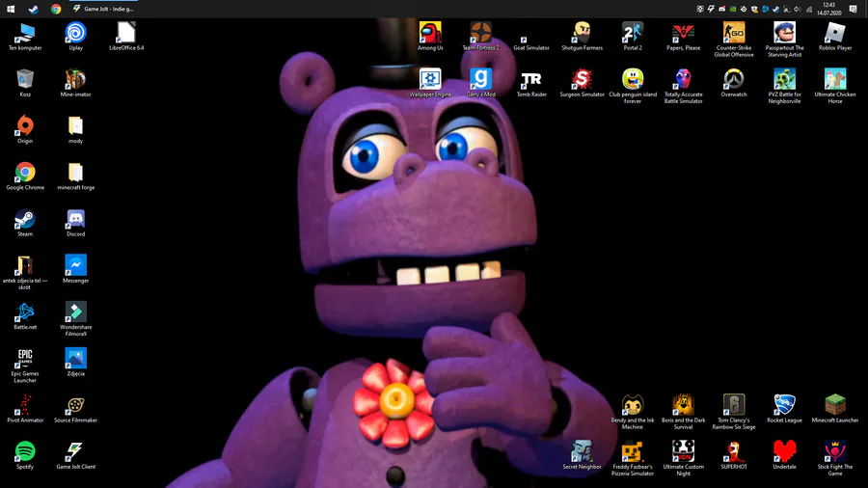Select the Origin launcher icon
The width and height of the screenshot is (868, 488).
[x=25, y=129]
